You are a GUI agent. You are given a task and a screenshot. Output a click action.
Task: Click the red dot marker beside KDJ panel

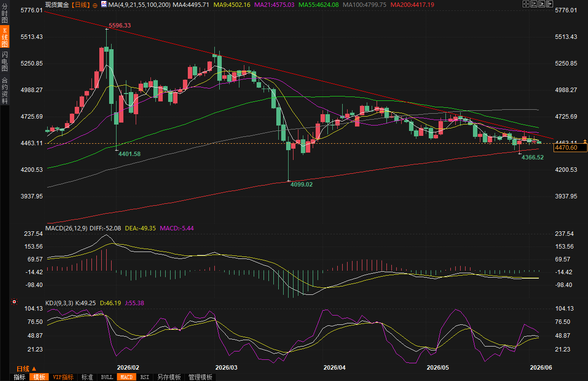[x=14, y=302]
